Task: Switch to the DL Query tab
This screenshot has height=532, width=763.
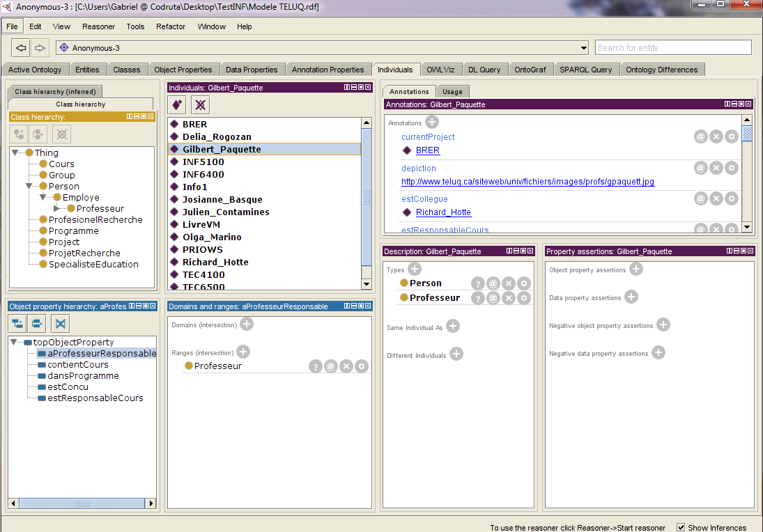Action: point(484,70)
